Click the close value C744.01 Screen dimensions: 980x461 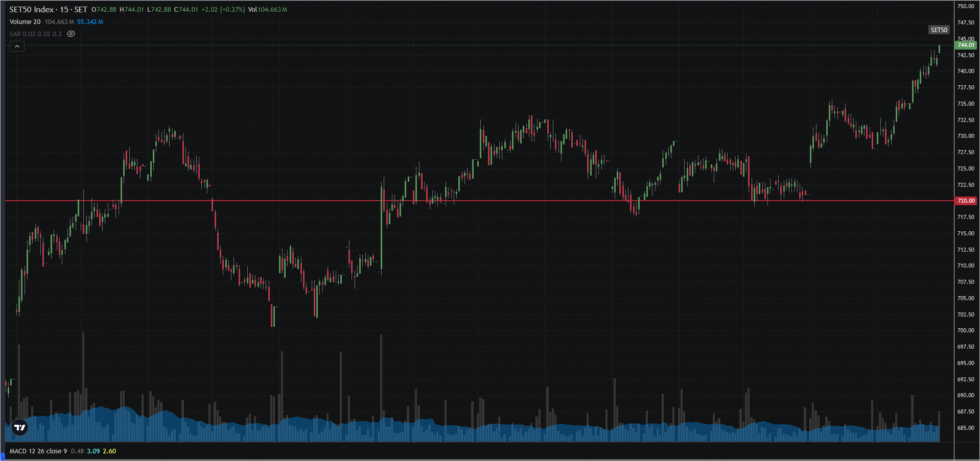tap(186, 10)
